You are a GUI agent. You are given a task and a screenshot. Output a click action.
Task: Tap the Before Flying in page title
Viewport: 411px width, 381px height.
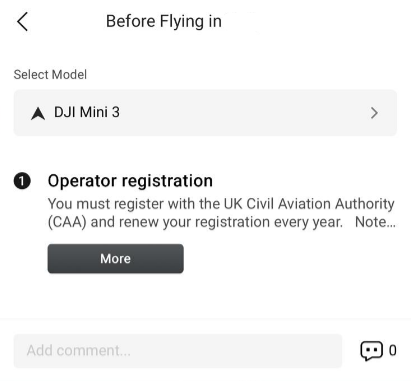pyautogui.click(x=164, y=21)
